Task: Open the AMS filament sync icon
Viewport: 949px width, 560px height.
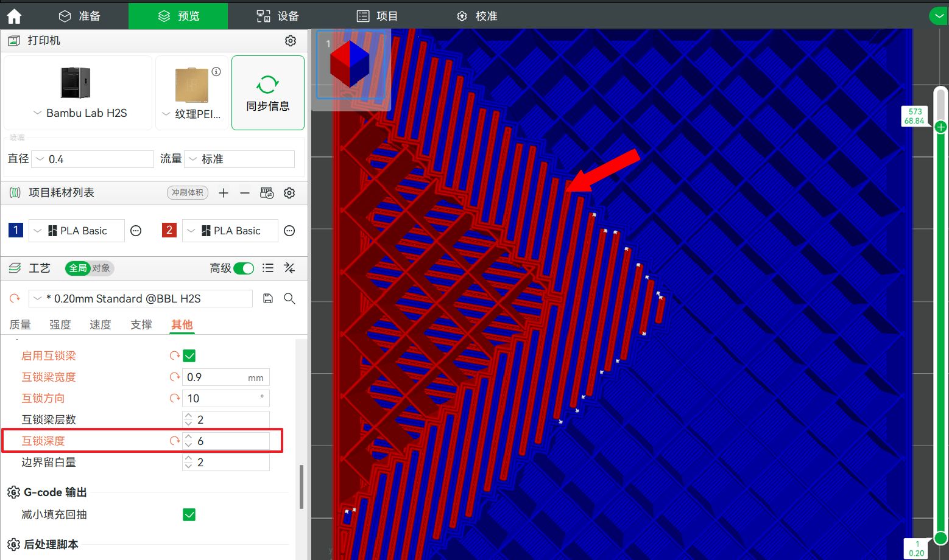Action: (x=267, y=193)
